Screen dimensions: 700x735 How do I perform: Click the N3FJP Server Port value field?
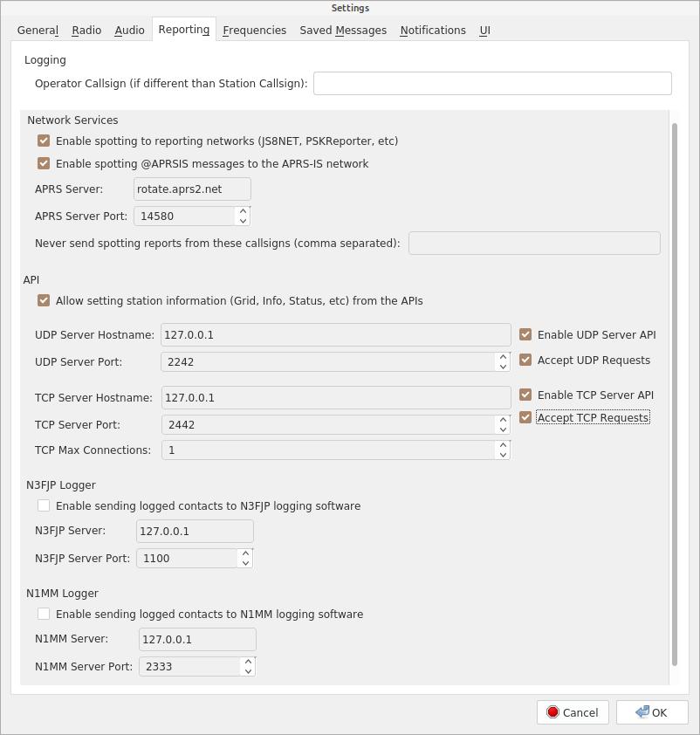(187, 559)
